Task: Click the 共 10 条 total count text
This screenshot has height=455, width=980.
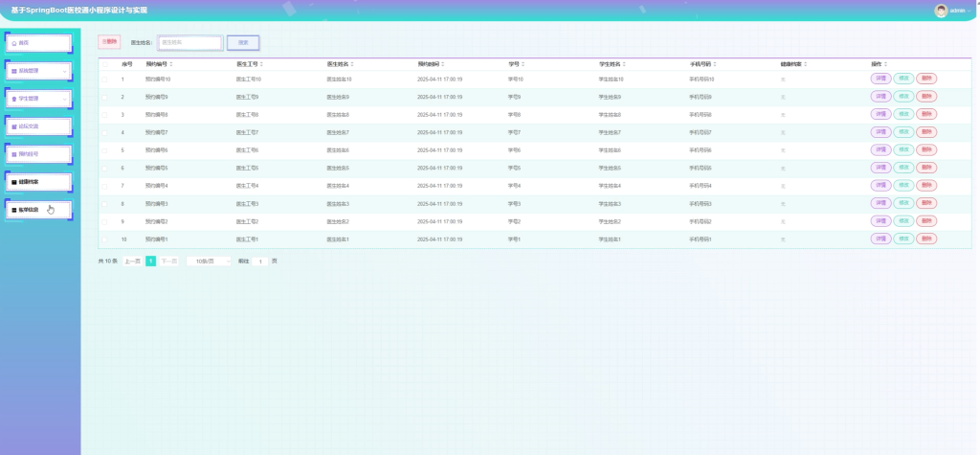Action: 107,261
